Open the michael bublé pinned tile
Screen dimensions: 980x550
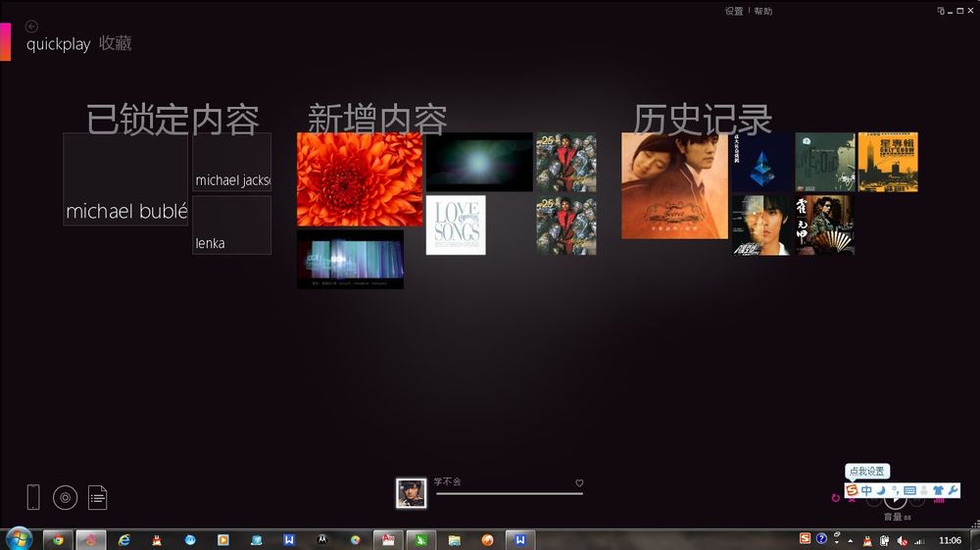pos(125,178)
